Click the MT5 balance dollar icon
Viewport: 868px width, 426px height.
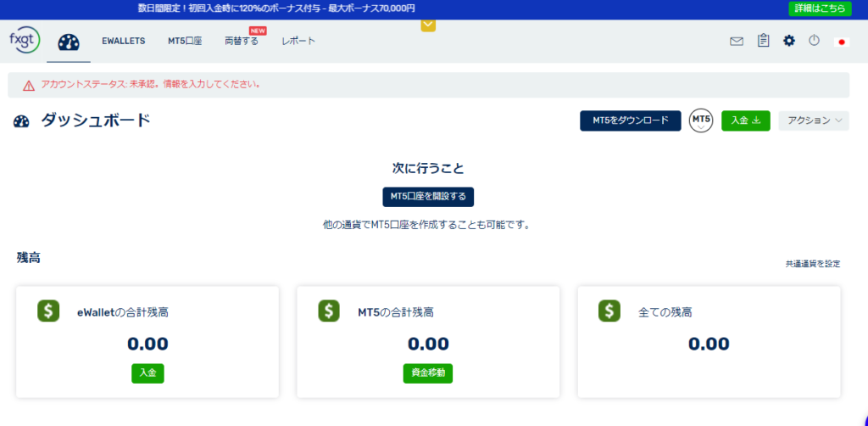coord(329,311)
